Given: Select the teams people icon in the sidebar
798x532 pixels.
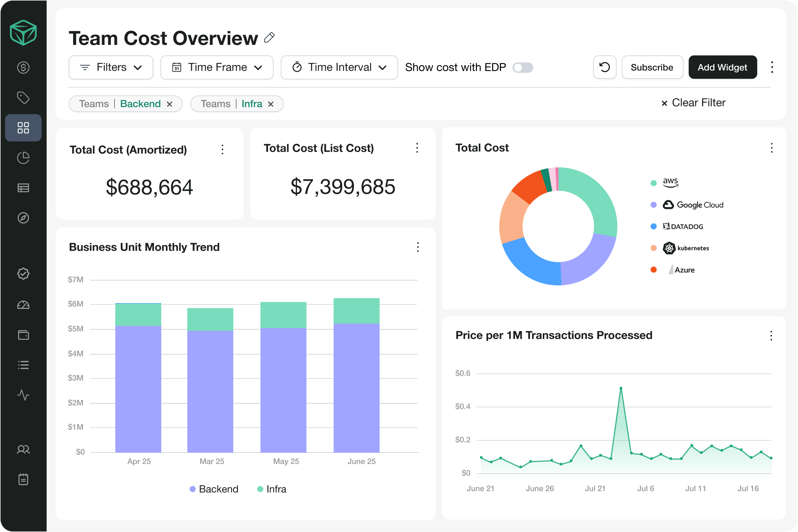Looking at the screenshot, I should (23, 449).
